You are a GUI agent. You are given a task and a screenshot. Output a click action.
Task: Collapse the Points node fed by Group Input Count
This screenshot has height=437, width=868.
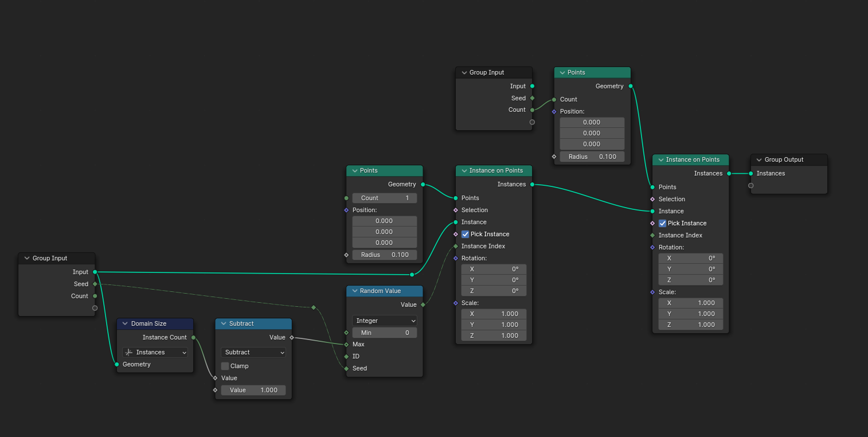click(x=562, y=72)
